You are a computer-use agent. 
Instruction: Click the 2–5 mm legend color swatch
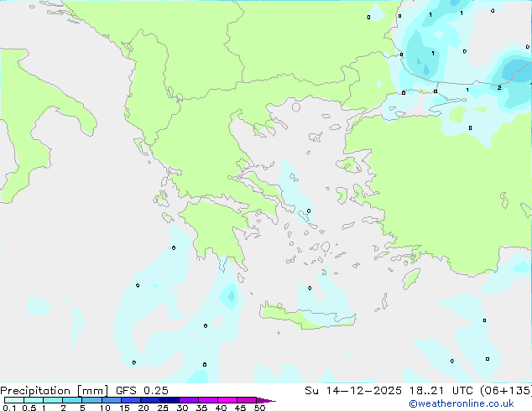point(72,400)
